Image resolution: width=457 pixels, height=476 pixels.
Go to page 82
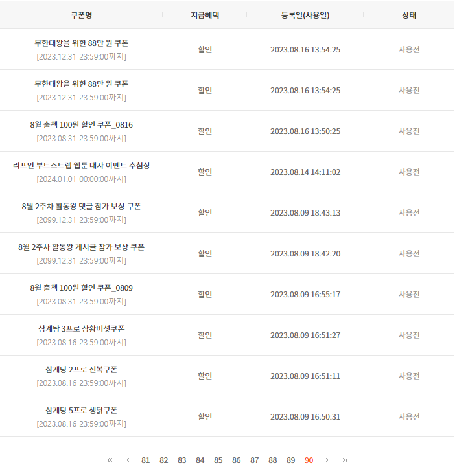coord(163,460)
